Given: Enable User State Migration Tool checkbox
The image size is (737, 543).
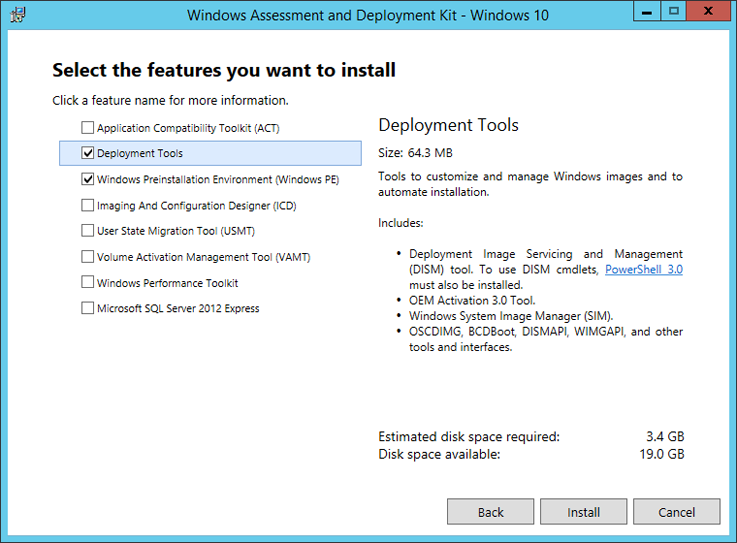Looking at the screenshot, I should pos(88,231).
